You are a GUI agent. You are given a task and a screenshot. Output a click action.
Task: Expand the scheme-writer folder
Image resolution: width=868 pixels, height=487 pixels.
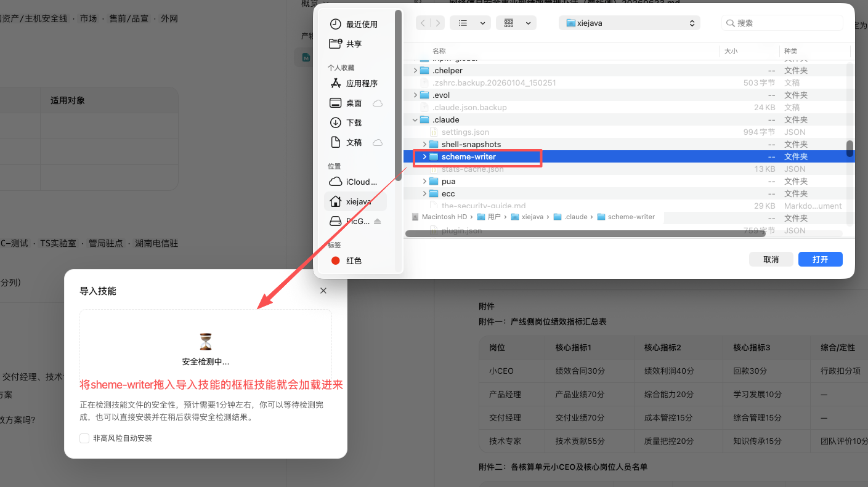pyautogui.click(x=424, y=157)
